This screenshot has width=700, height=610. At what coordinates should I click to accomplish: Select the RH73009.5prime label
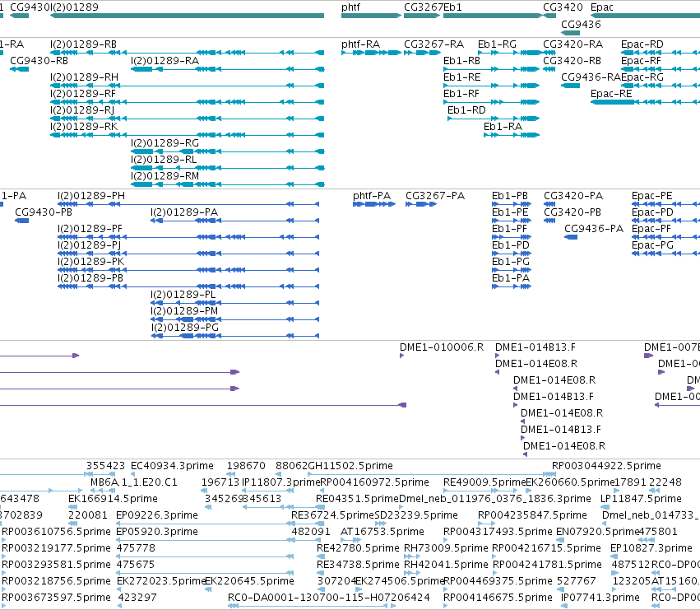pyautogui.click(x=446, y=548)
